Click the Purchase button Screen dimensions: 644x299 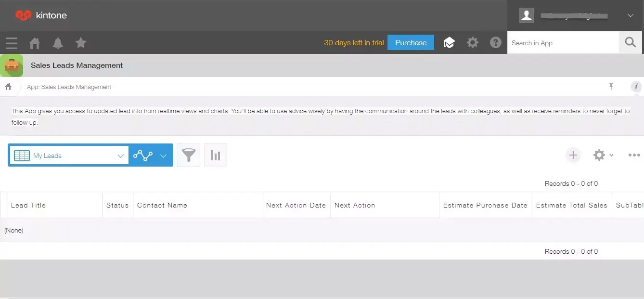[411, 42]
